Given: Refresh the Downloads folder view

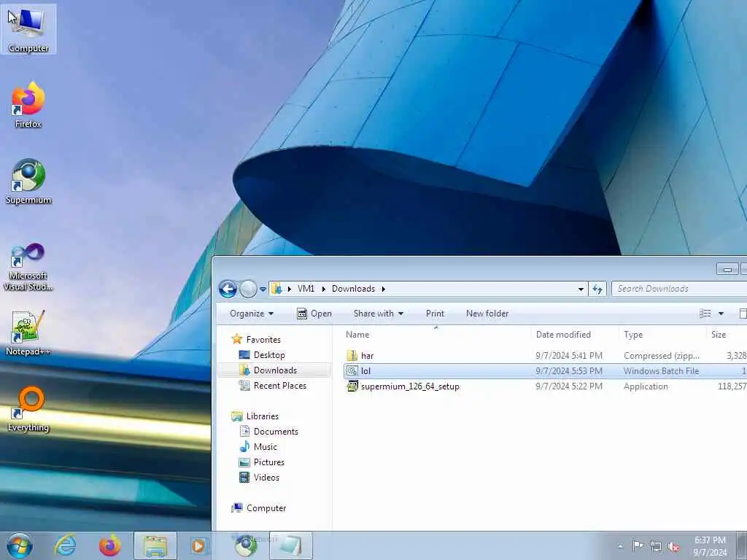Looking at the screenshot, I should pos(597,289).
